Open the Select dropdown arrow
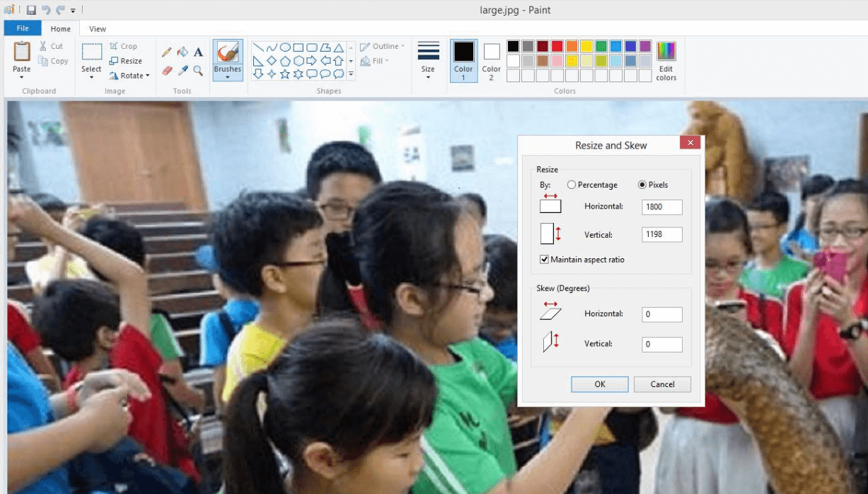 [91, 77]
